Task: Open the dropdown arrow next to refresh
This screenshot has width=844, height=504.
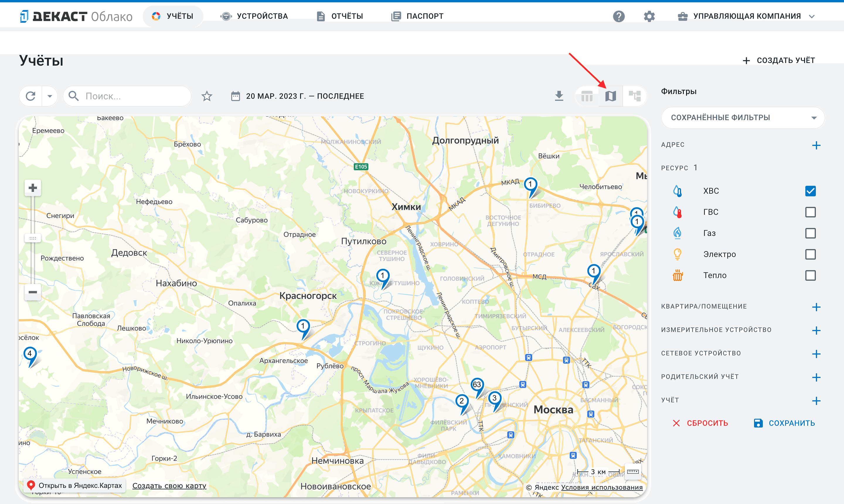Action: coord(50,96)
